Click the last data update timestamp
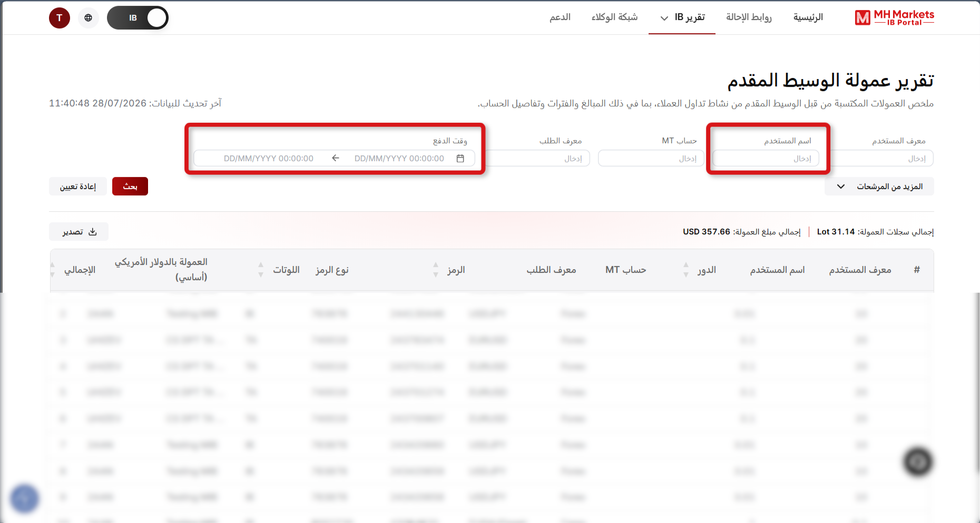The width and height of the screenshot is (980, 523). (x=135, y=103)
